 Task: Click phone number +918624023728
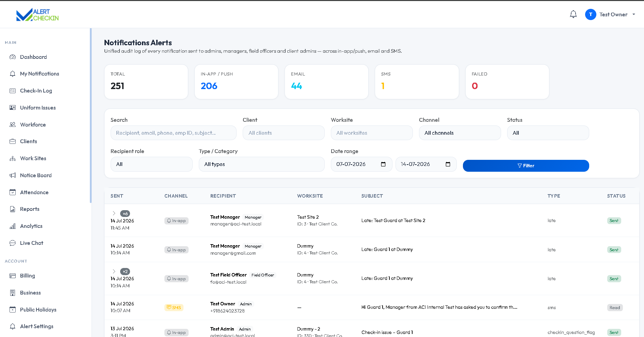pos(227,311)
